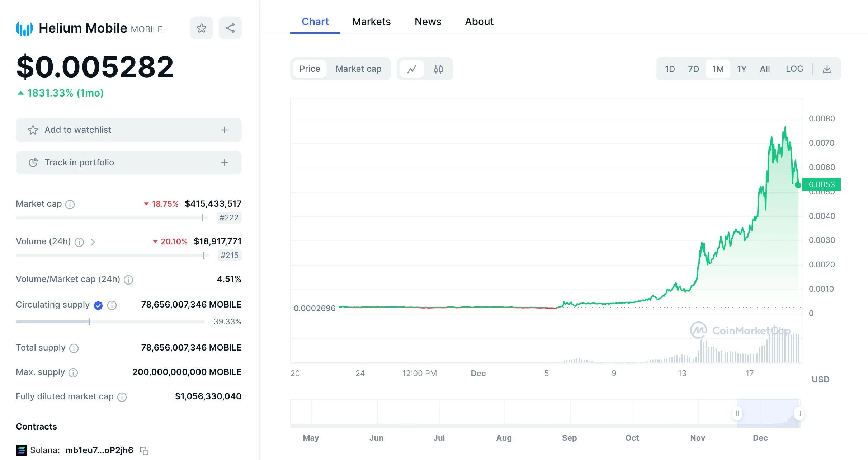Select the 1Y range button
This screenshot has height=460, width=868.
pyautogui.click(x=741, y=69)
